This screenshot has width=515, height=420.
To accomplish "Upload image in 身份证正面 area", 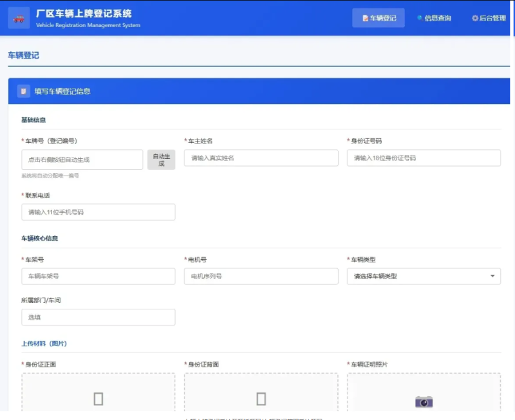I will (98, 392).
